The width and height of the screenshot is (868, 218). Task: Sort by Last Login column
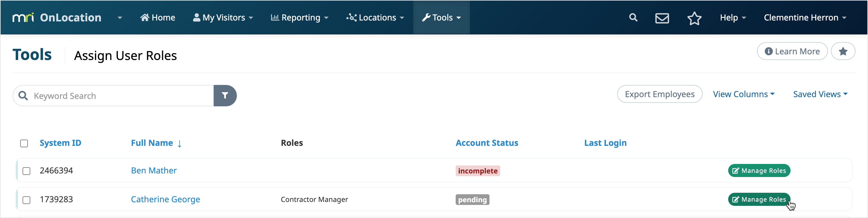coord(605,143)
